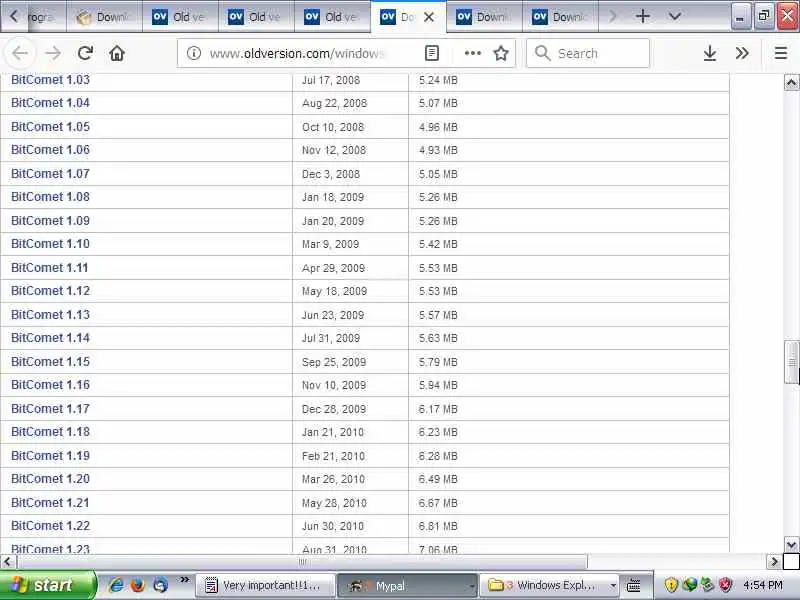
Task: Select the date 'Mar 9, 2009'
Action: [x=330, y=244]
